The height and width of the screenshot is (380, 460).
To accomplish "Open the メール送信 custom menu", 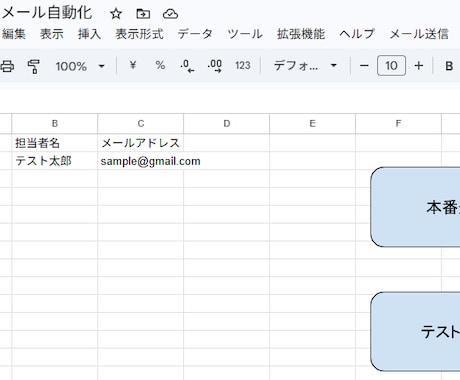I will coord(419,34).
